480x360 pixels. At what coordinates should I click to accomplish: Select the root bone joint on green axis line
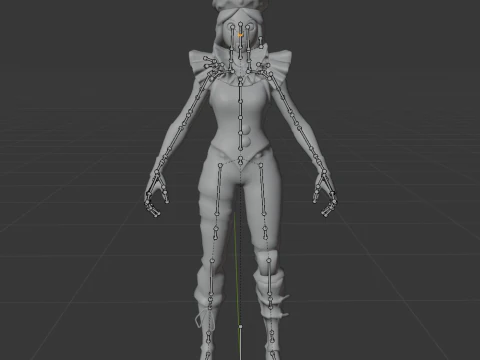tap(241, 327)
